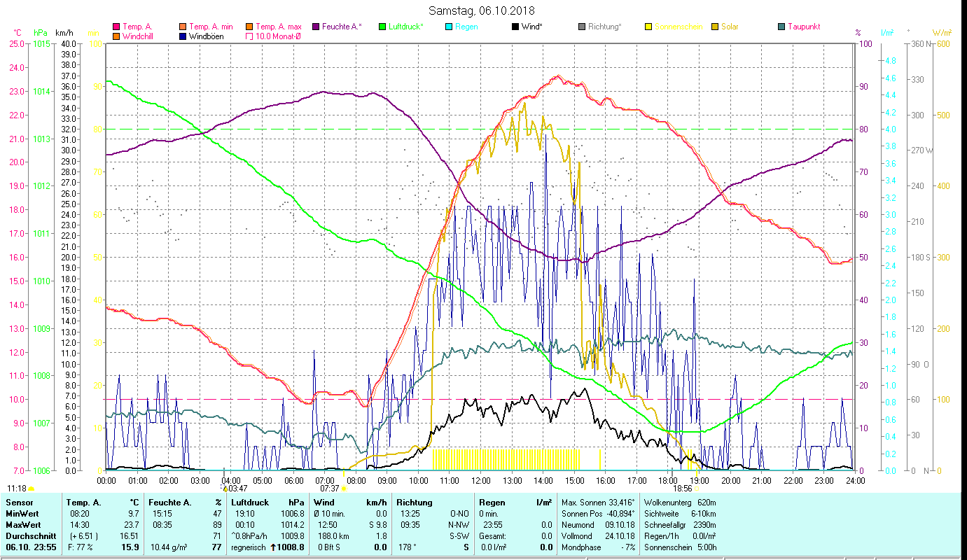
Task: Click the black Wind* legend square
Action: coord(515,27)
